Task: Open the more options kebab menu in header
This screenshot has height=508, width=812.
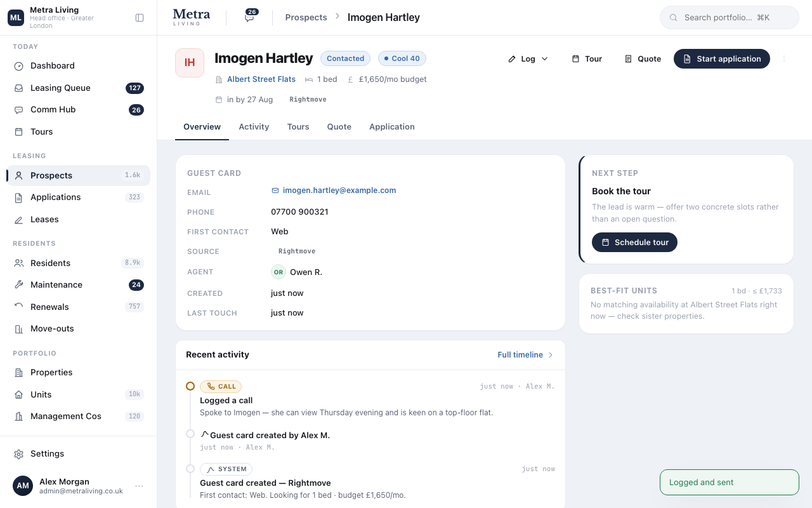Action: point(783,58)
